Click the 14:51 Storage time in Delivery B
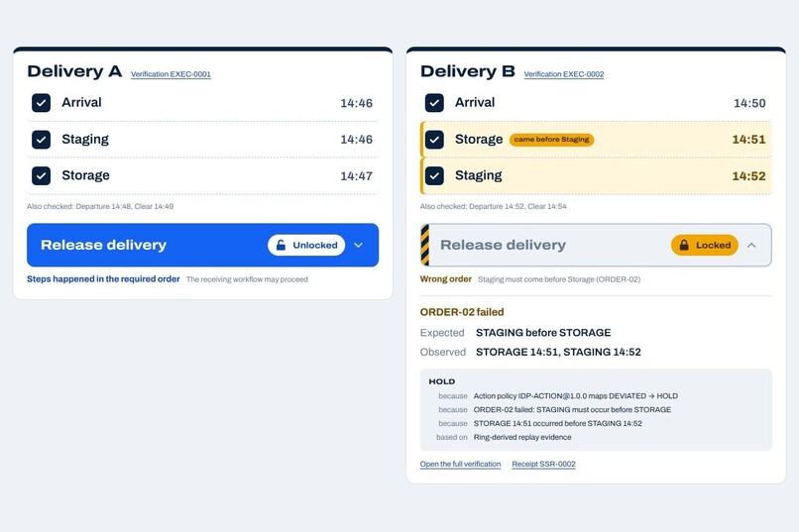799x532 pixels. pos(749,140)
